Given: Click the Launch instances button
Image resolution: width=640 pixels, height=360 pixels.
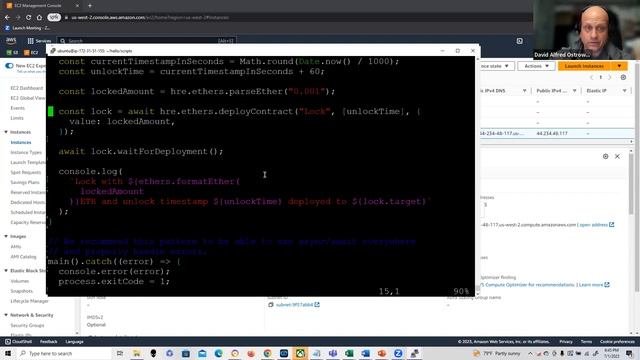Looking at the screenshot, I should (584, 66).
